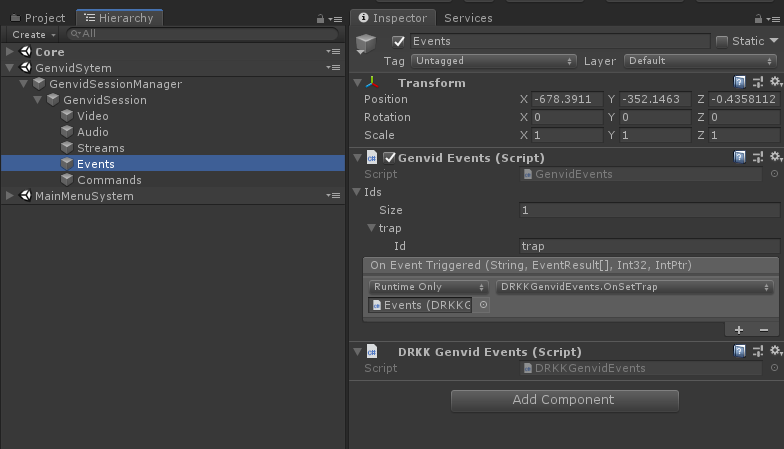784x449 pixels.
Task: Click the Ids Size field
Action: tap(650, 210)
